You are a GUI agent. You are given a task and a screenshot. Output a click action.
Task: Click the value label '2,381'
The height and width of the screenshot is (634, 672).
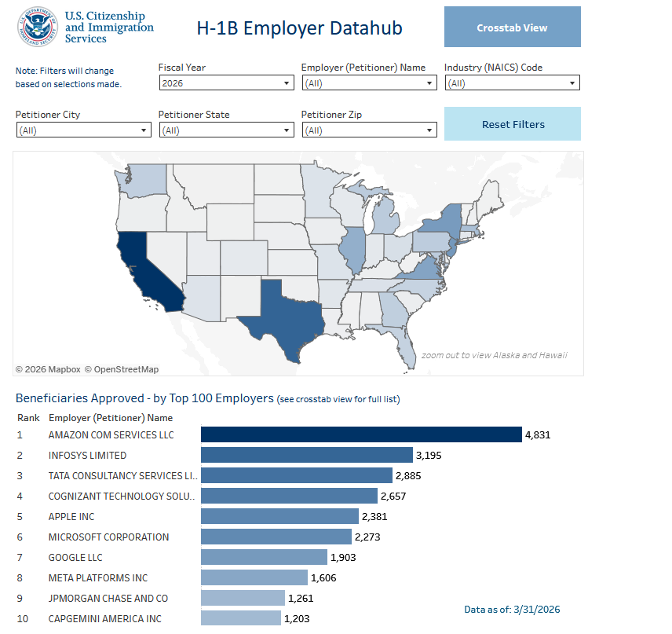374,516
